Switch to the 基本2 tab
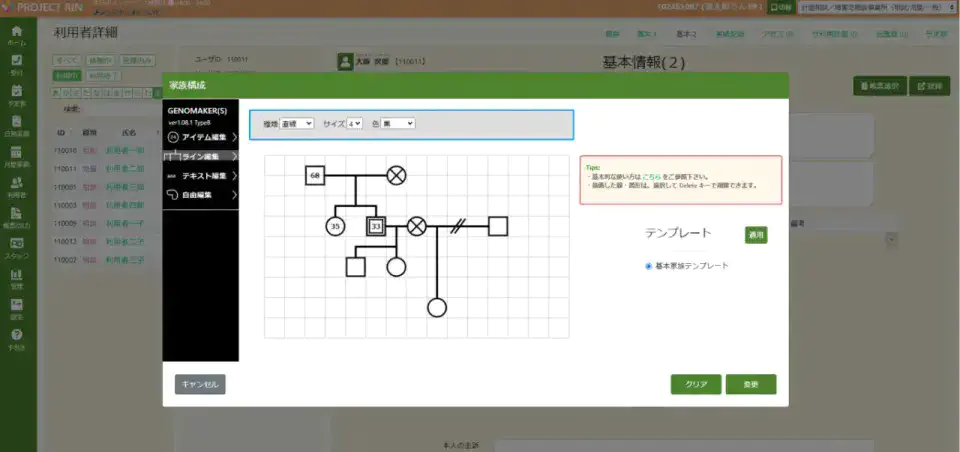The image size is (960, 452). click(x=686, y=34)
